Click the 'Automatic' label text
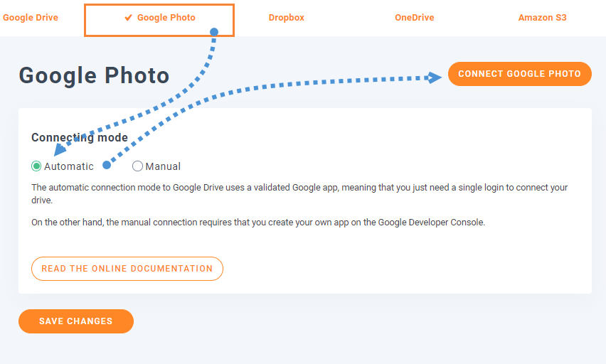This screenshot has height=364, width=606. 68,166
